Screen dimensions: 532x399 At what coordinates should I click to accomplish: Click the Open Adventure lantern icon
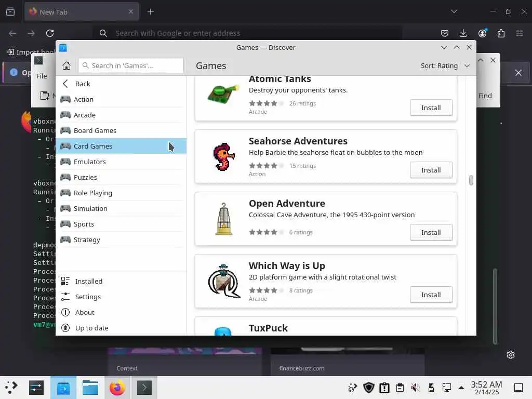point(224,219)
